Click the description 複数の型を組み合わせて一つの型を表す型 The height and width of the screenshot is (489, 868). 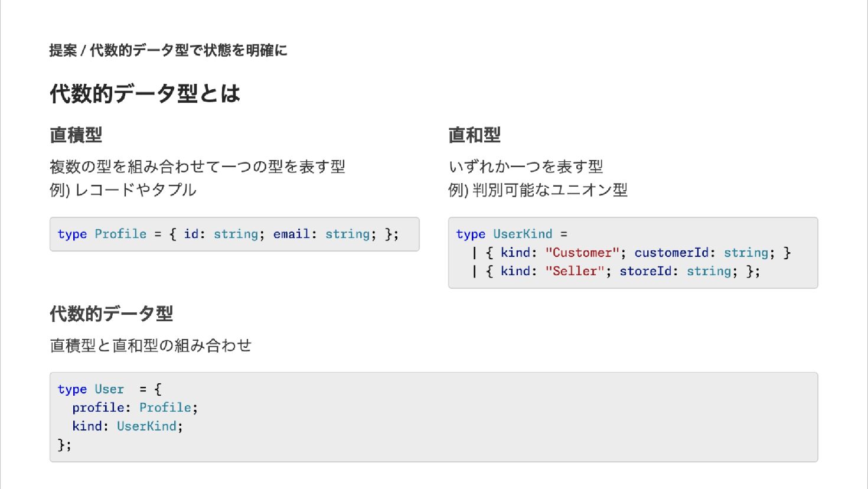click(x=197, y=167)
